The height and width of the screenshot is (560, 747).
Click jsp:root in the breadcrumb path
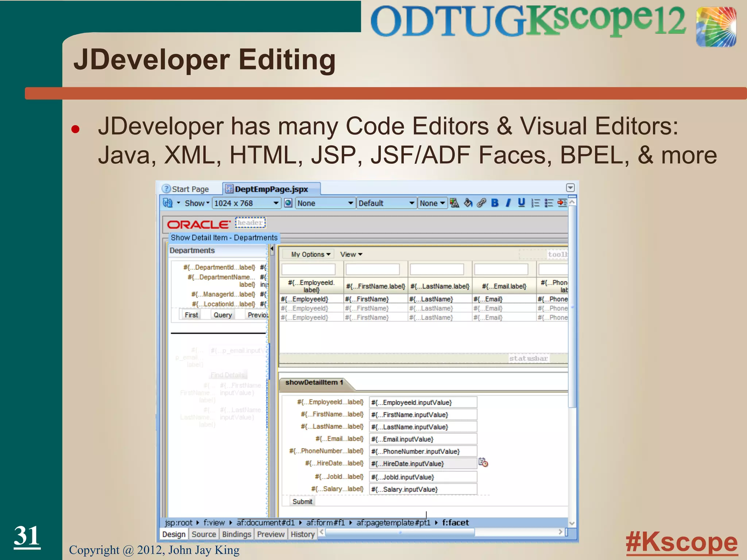coord(178,522)
